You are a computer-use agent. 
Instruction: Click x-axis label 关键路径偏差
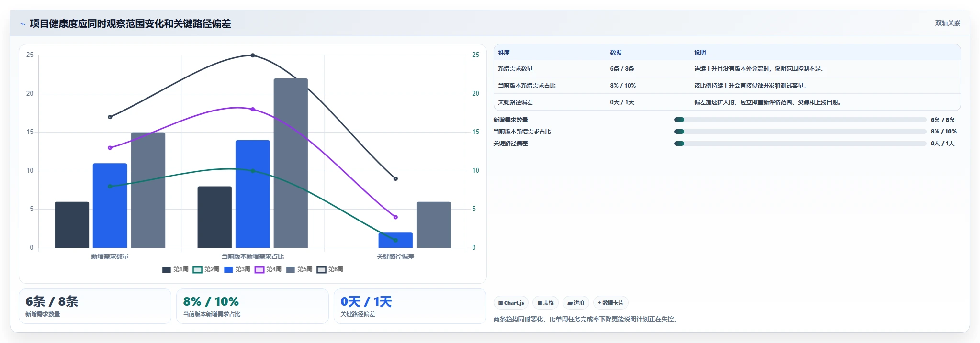pyautogui.click(x=395, y=257)
